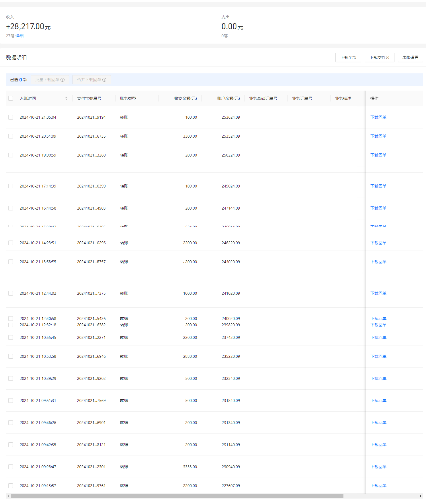
Task: Click the 账户余额(元) column header
Action: pos(228,98)
